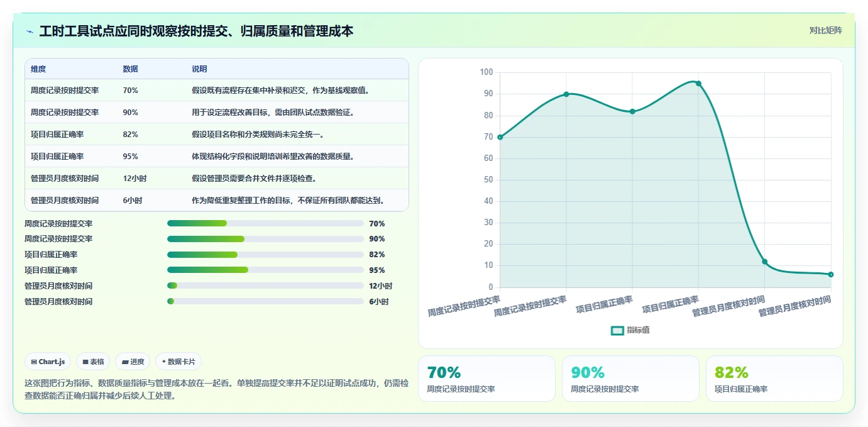Click the progress bar labeled 12小时
This screenshot has height=427, width=868.
tap(265, 286)
